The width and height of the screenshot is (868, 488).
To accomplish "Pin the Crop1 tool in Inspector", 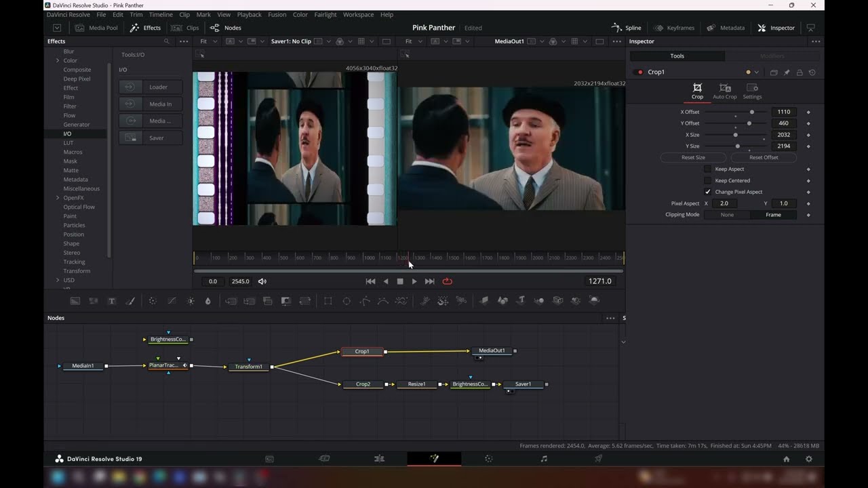I will point(787,73).
